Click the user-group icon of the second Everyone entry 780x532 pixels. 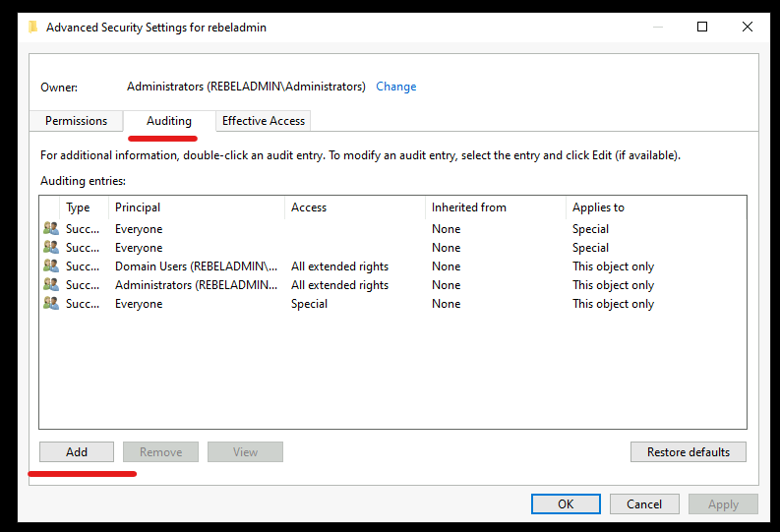point(51,247)
